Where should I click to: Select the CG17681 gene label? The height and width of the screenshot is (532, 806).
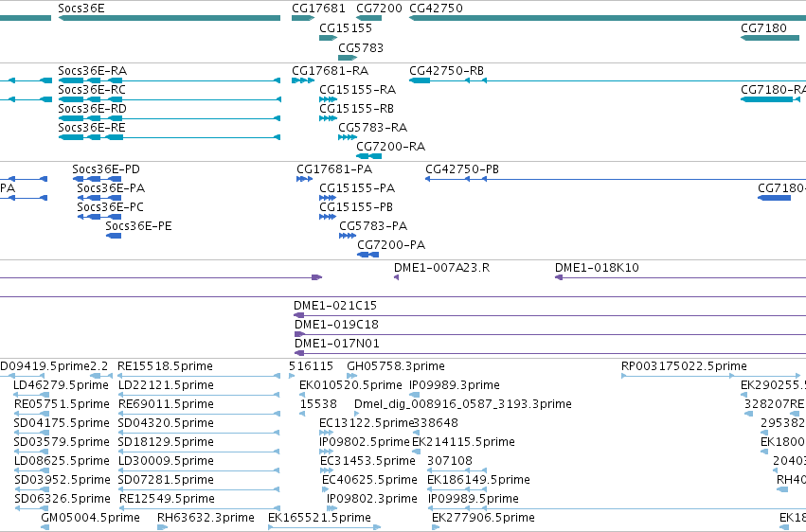(x=318, y=9)
